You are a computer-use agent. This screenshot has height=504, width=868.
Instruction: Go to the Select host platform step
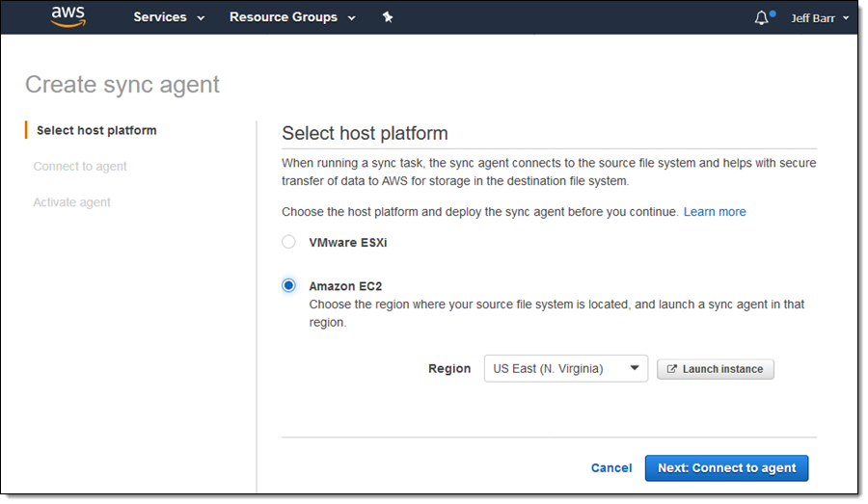coord(96,130)
